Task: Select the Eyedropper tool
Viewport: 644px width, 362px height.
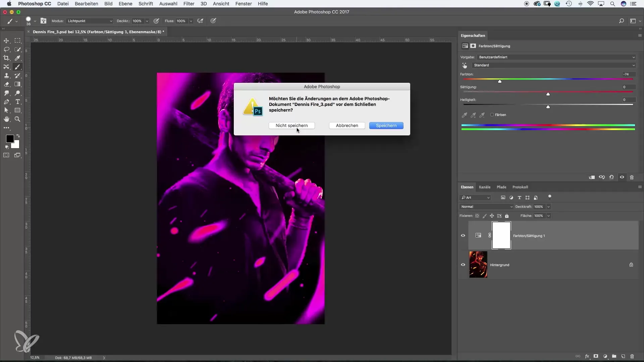Action: (x=18, y=58)
